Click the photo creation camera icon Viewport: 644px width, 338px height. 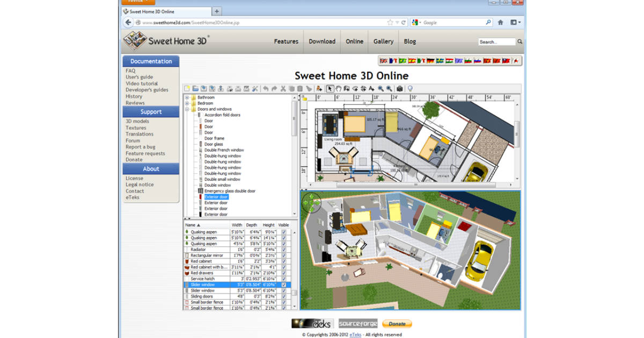click(x=400, y=89)
